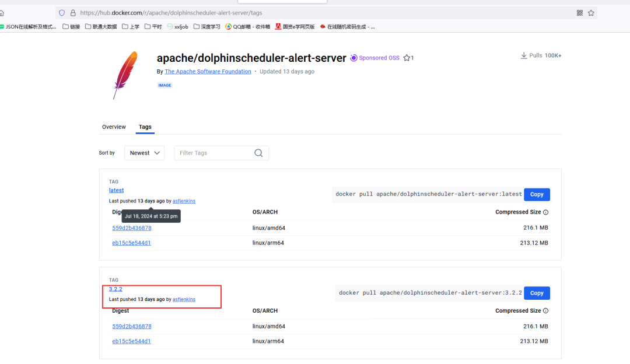Screen dimensions: 630x364
Task: Click info icon beside Compressed Size in latest tag
Action: [545, 212]
